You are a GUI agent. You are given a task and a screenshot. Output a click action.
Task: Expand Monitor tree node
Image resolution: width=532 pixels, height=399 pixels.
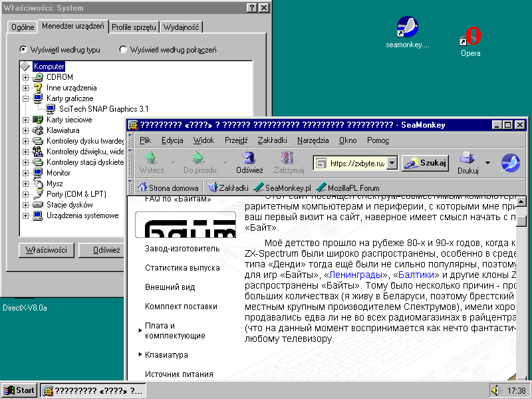(25, 173)
